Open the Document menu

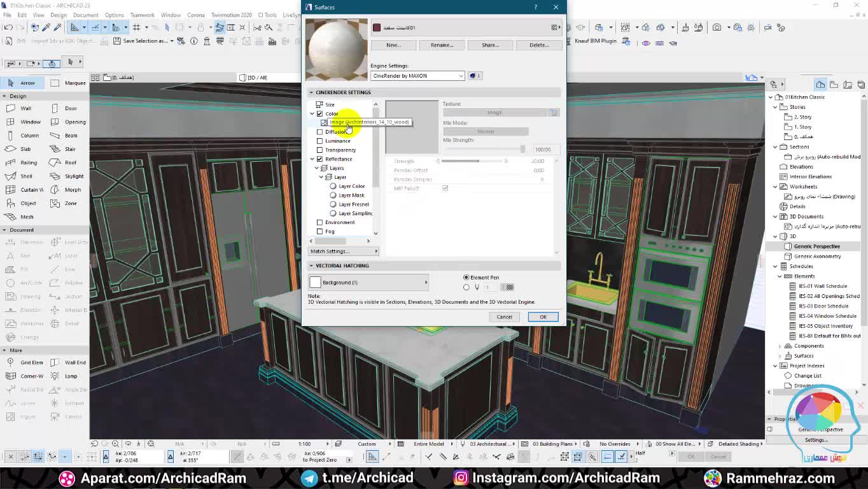tap(85, 15)
